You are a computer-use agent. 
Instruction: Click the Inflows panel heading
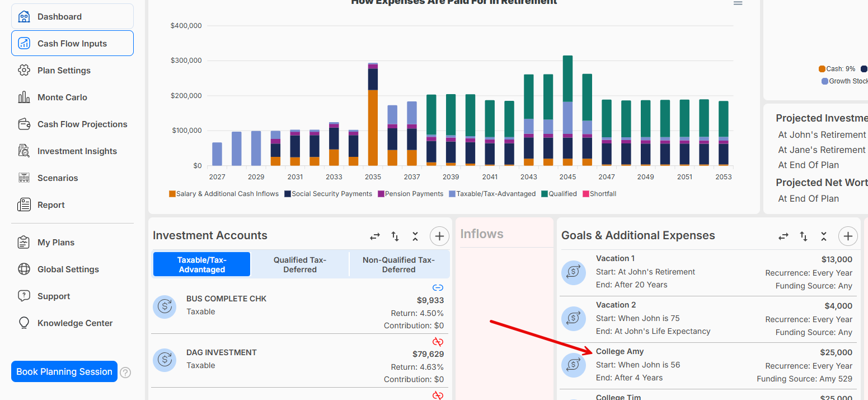click(482, 234)
